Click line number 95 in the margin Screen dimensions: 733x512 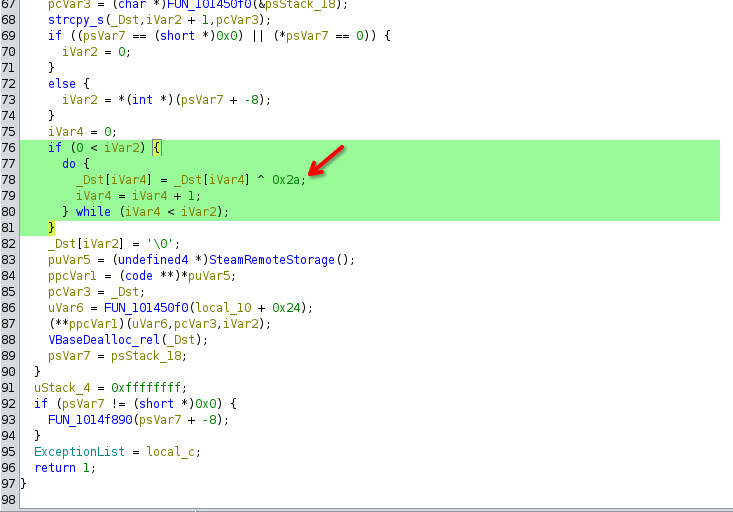pos(9,452)
